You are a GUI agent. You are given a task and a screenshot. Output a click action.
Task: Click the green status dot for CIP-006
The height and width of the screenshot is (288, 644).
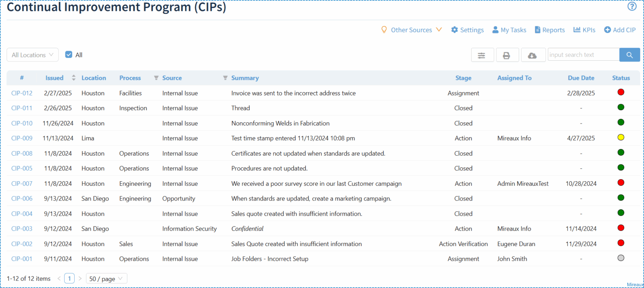point(621,198)
